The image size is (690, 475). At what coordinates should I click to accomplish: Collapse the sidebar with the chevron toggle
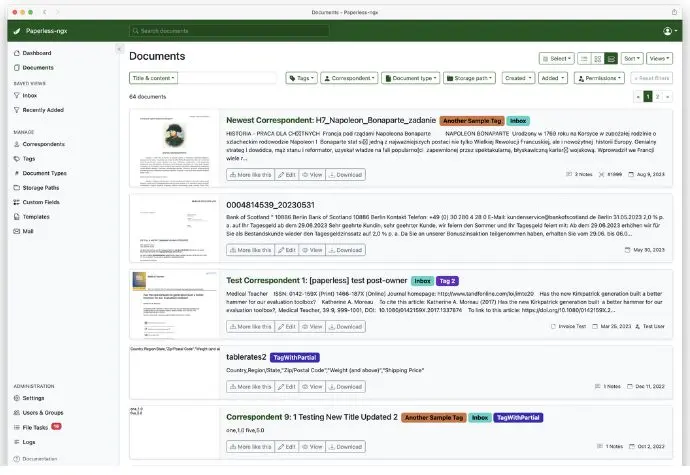pyautogui.click(x=119, y=49)
